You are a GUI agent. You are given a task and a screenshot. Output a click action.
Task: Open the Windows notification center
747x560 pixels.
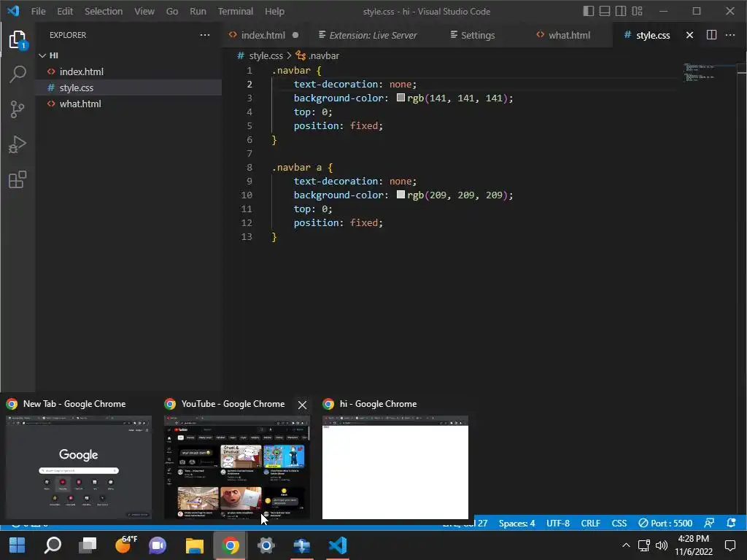tap(729, 545)
